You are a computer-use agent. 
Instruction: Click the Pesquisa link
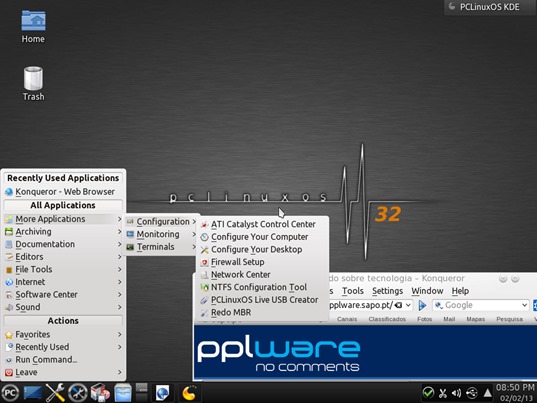coord(510,319)
